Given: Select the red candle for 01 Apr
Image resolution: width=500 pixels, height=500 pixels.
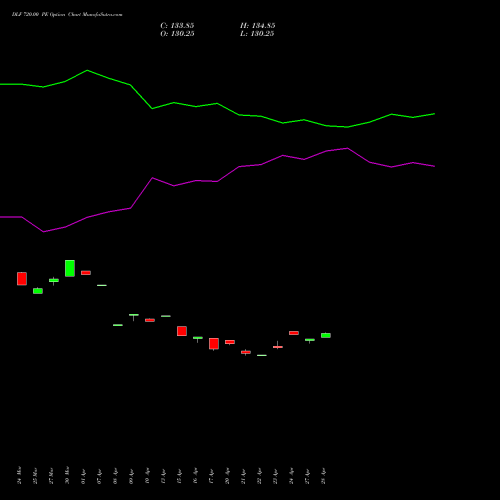Looking at the screenshot, I should click(x=86, y=273).
